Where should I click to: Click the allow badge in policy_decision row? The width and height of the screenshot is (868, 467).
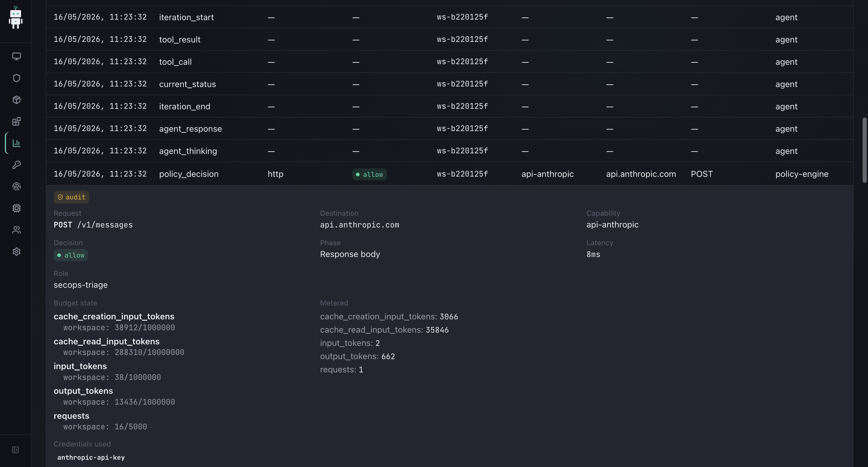(x=369, y=174)
